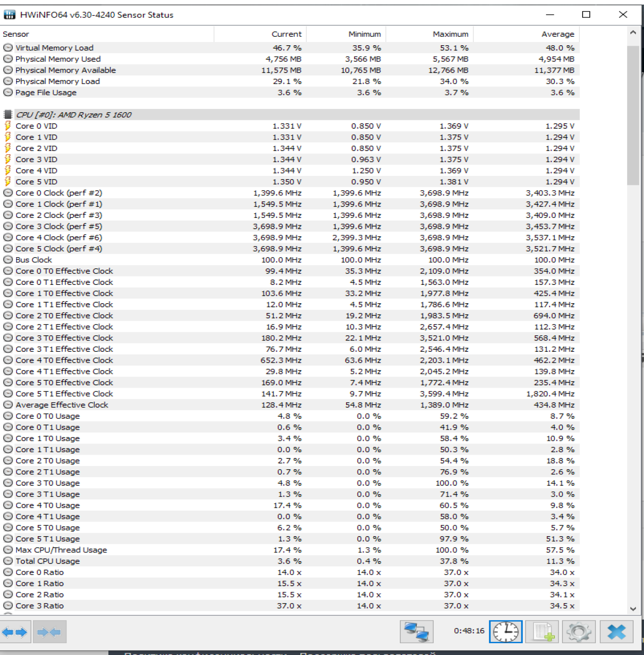Select the Physical Memory Load row label
This screenshot has height=655, width=644.
(58, 81)
